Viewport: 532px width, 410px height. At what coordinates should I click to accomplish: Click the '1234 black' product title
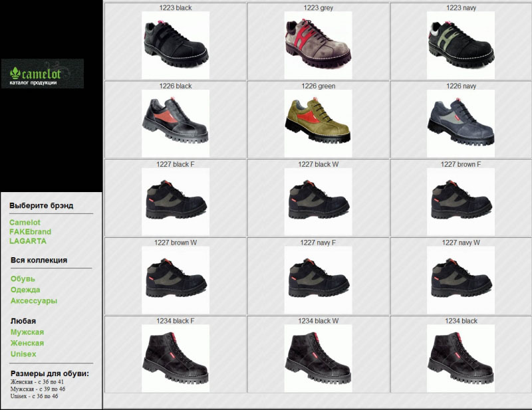461,321
